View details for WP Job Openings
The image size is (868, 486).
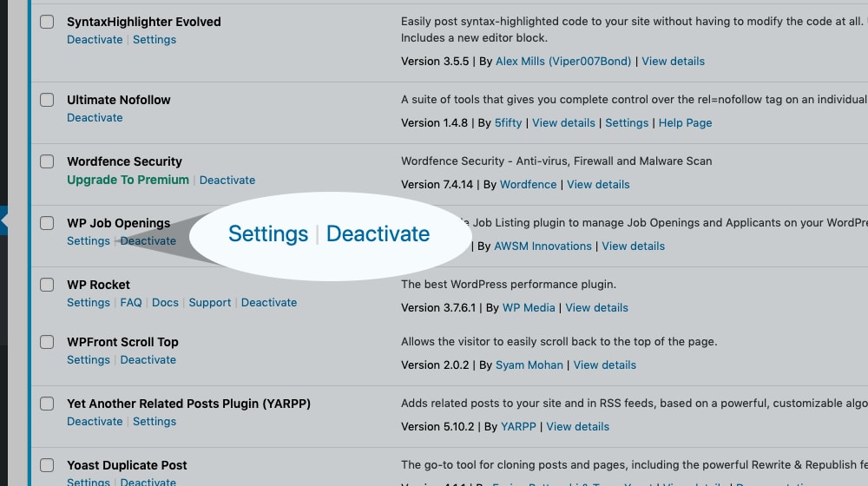pos(634,246)
